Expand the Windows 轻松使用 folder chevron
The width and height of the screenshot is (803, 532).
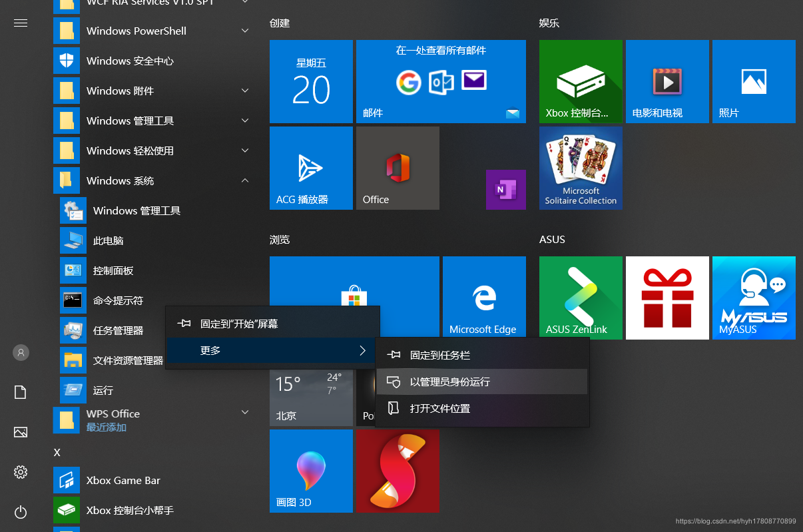click(x=245, y=150)
